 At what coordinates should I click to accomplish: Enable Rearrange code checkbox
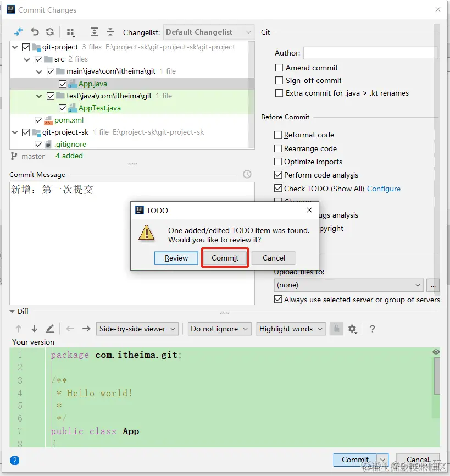[x=278, y=148]
